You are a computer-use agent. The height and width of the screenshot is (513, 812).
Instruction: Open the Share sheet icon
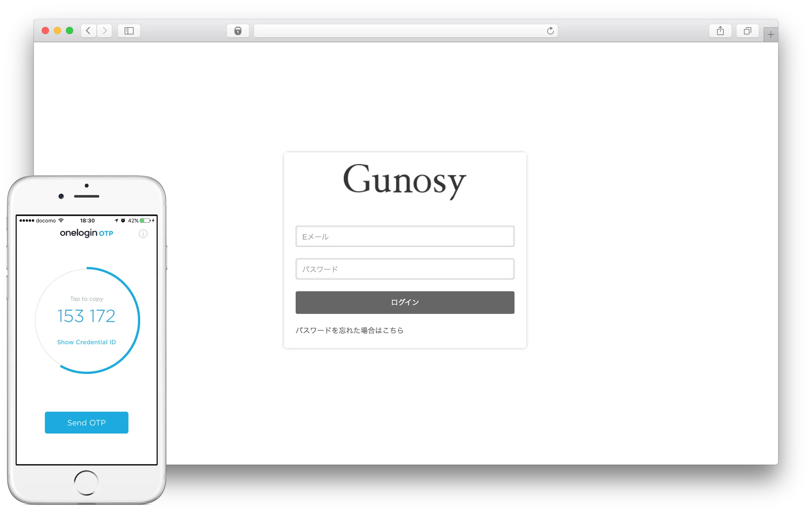pyautogui.click(x=720, y=31)
